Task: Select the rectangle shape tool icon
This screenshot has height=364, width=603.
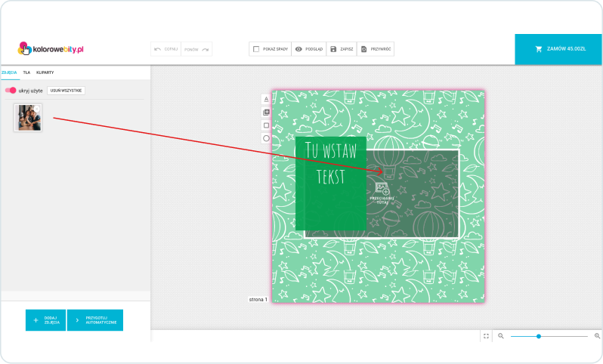Action: [266, 125]
